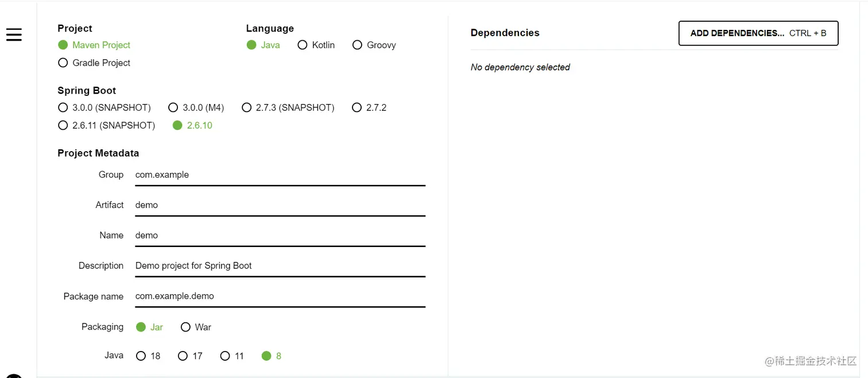Click the Language heading
Viewport: 868px width, 378px height.
[x=270, y=28]
